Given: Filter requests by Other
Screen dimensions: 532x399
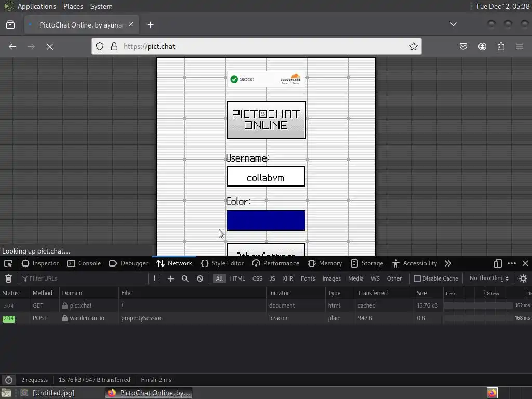Looking at the screenshot, I should pyautogui.click(x=394, y=278).
